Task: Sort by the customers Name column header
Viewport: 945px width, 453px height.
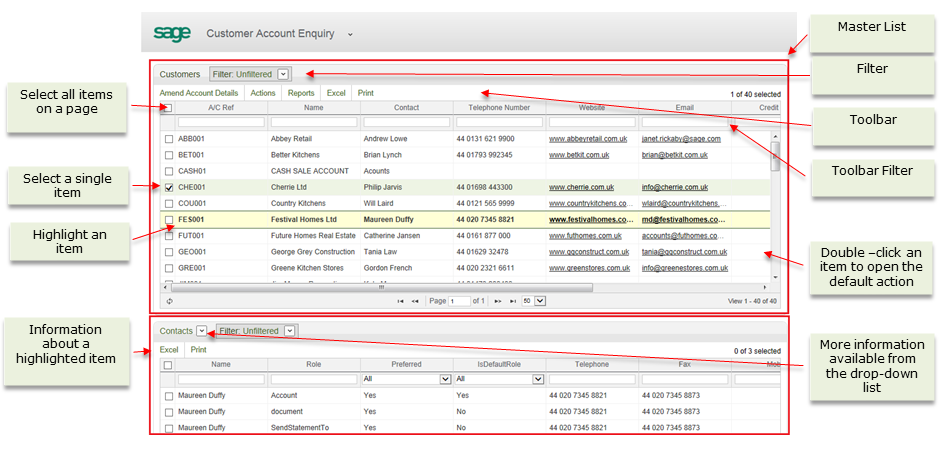Action: click(x=314, y=108)
